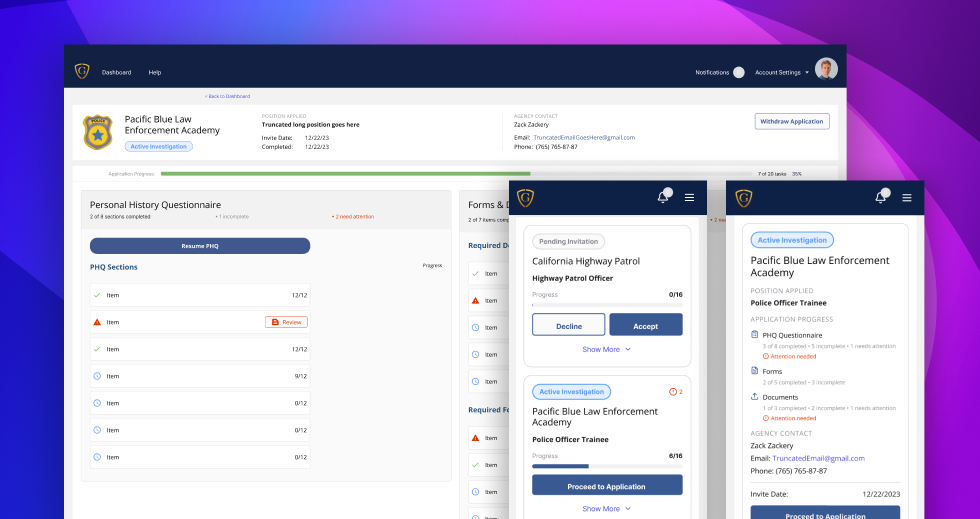The image size is (980, 519).
Task: Click the Documents upload icon on mobile detail
Action: [x=754, y=396]
